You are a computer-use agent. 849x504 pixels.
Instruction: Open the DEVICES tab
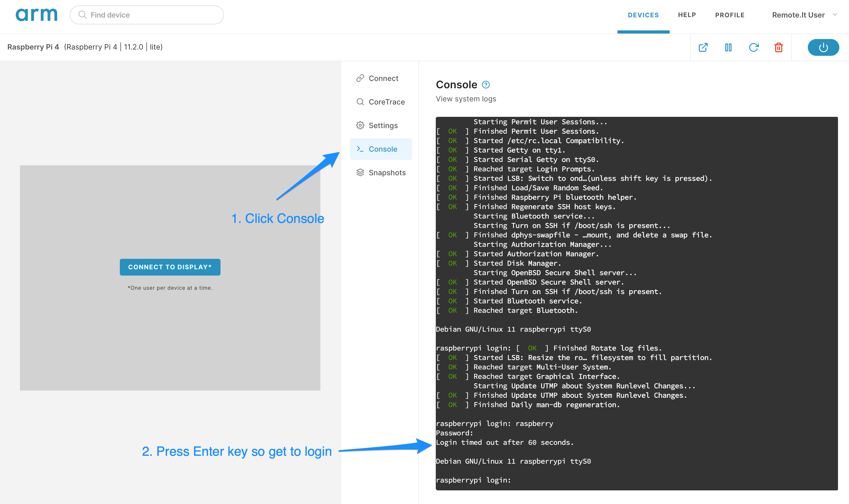643,15
